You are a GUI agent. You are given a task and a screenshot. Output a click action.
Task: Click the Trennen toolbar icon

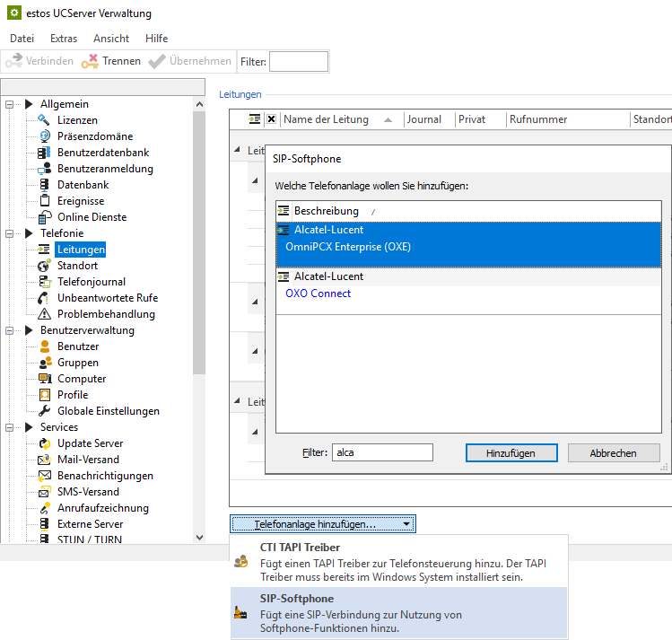pyautogui.click(x=90, y=61)
